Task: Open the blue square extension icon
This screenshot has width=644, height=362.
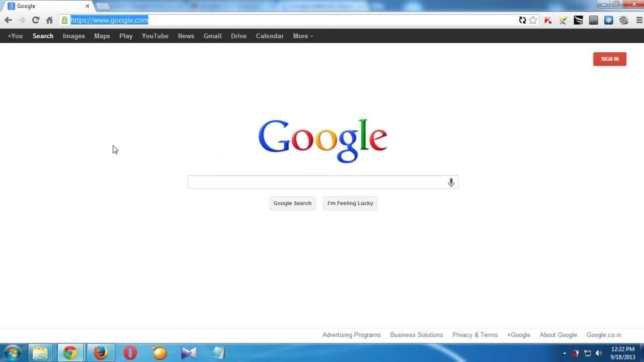Action: (x=609, y=20)
